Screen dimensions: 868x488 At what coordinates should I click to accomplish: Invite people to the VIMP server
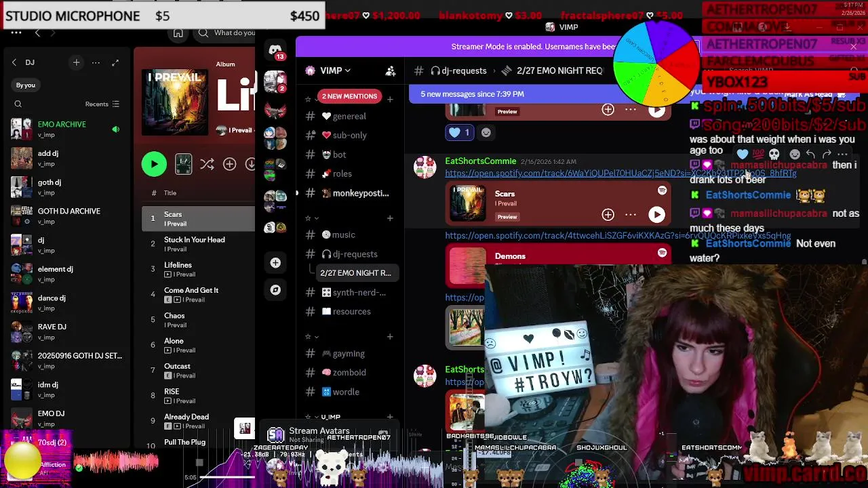tap(391, 70)
